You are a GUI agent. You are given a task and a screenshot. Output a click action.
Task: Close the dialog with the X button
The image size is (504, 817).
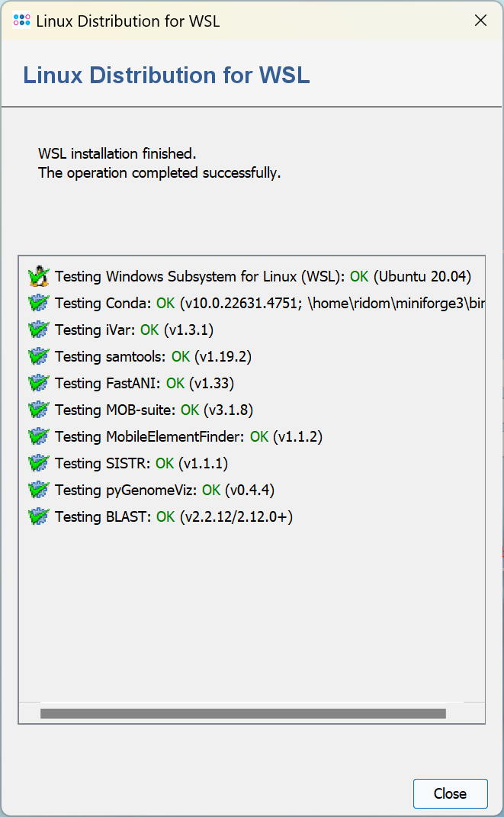(480, 21)
